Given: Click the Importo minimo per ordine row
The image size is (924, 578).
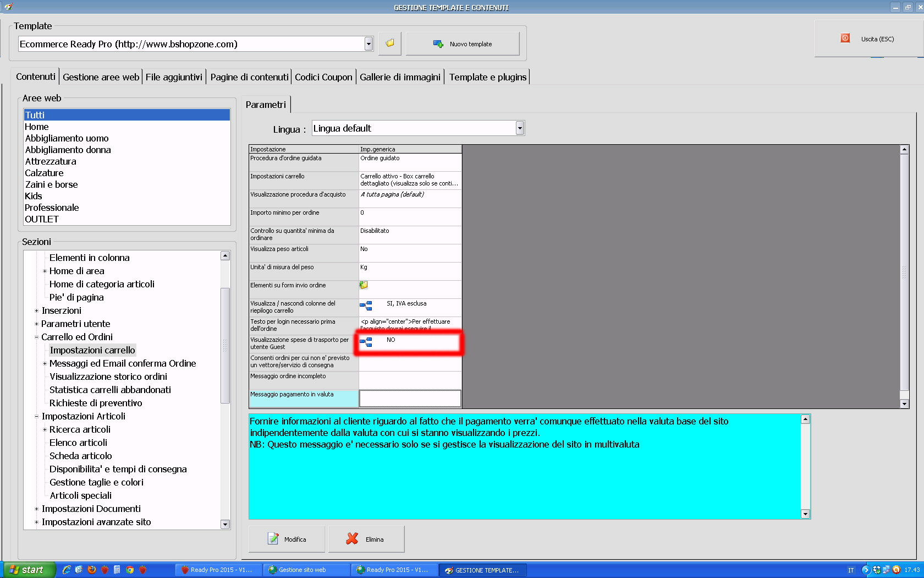Looking at the screenshot, I should pos(355,217).
